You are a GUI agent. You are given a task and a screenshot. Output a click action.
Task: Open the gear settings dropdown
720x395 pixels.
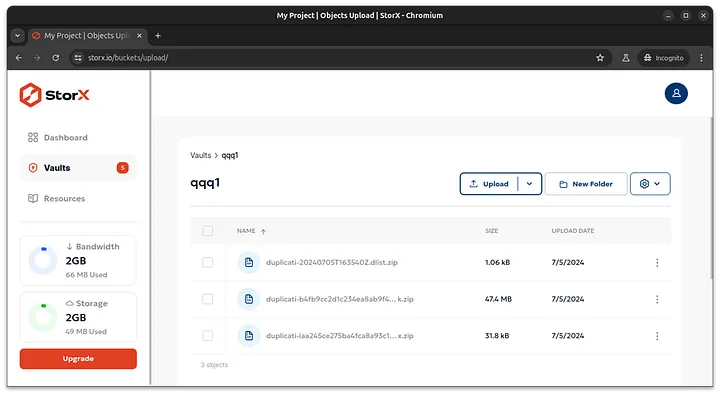[x=650, y=184]
